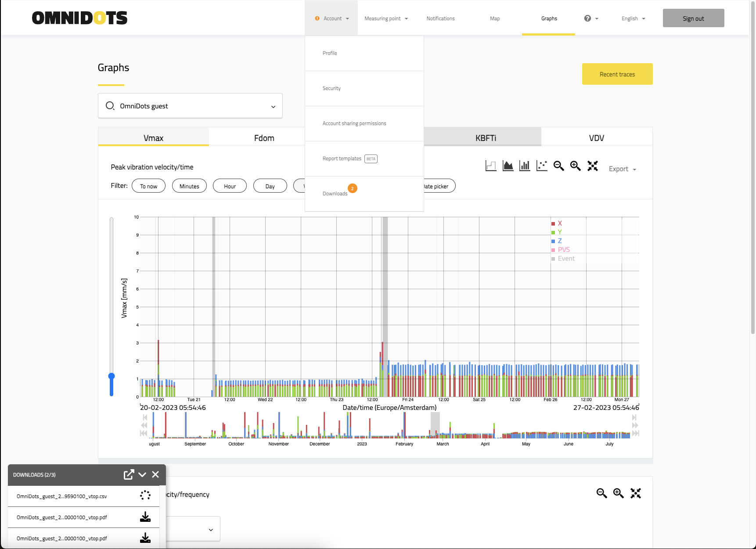Select the scatter plot view icon

click(542, 166)
